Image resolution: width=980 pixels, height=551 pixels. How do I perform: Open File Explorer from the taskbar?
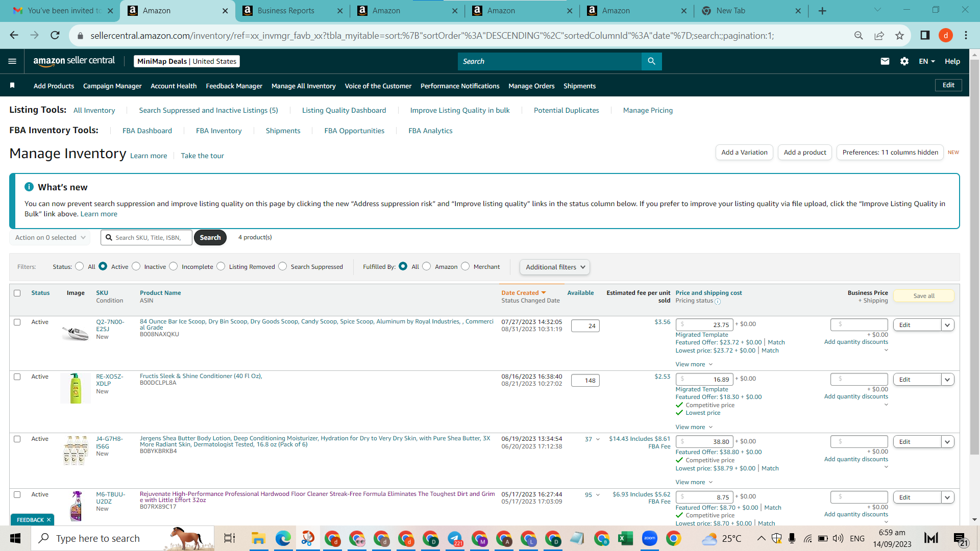(258, 538)
